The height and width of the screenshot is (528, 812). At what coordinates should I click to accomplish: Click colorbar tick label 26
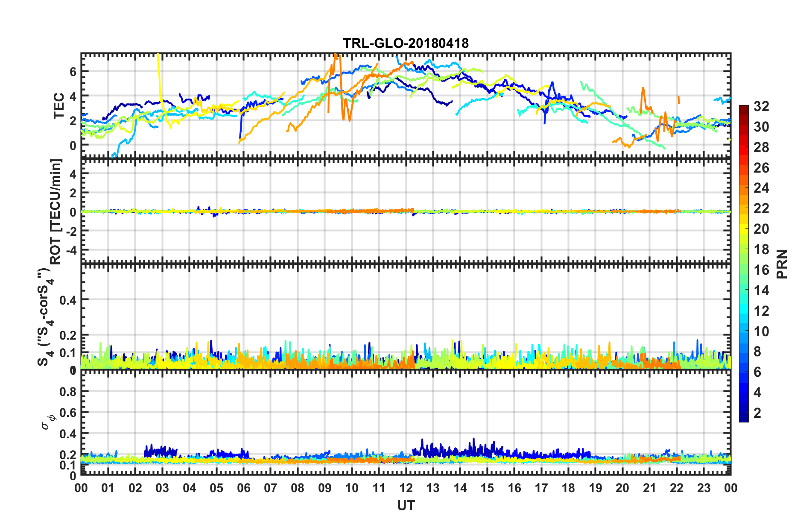click(761, 168)
